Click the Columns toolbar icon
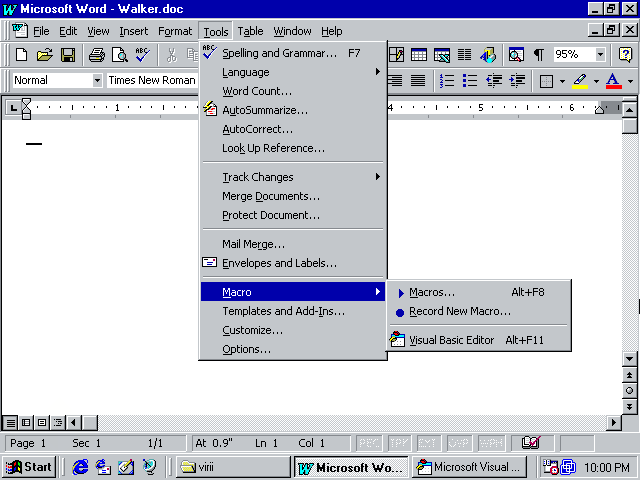 (464, 54)
